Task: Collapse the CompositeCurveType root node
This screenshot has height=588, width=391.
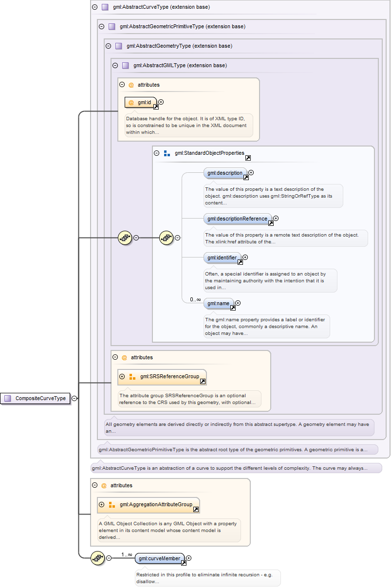Action: point(74,398)
